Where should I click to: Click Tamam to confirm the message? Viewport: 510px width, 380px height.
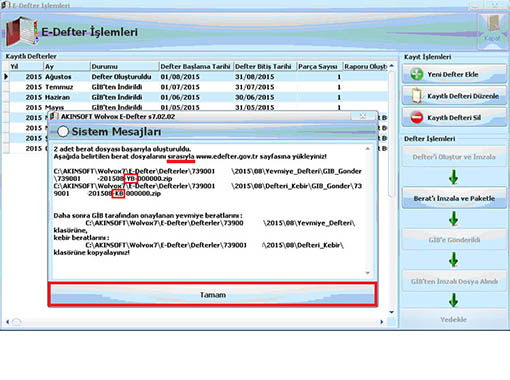pos(213,295)
